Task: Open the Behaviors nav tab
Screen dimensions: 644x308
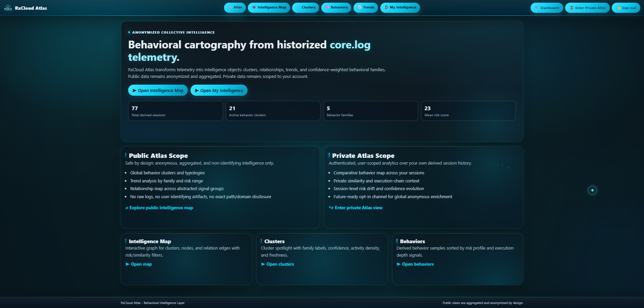Action: (x=336, y=7)
